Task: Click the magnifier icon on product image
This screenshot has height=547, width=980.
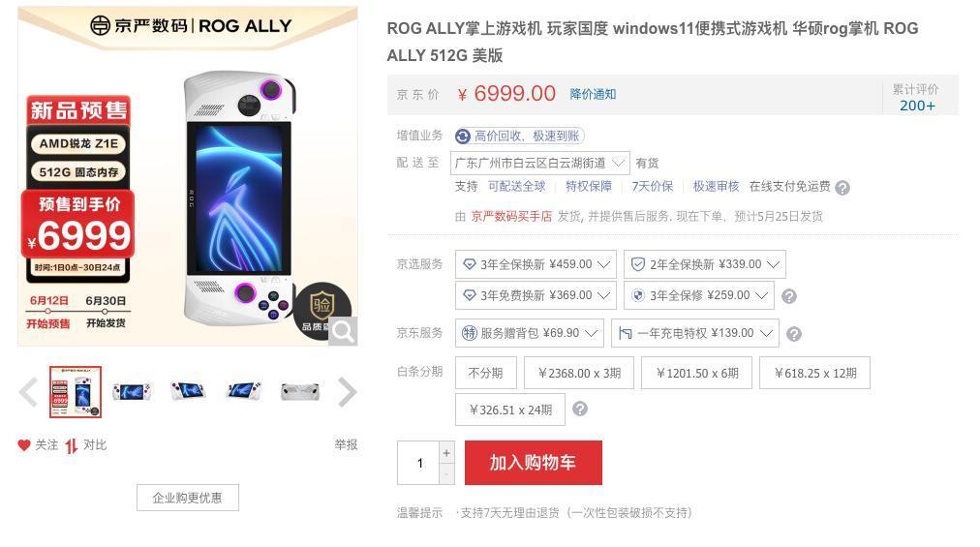Action: pyautogui.click(x=343, y=331)
